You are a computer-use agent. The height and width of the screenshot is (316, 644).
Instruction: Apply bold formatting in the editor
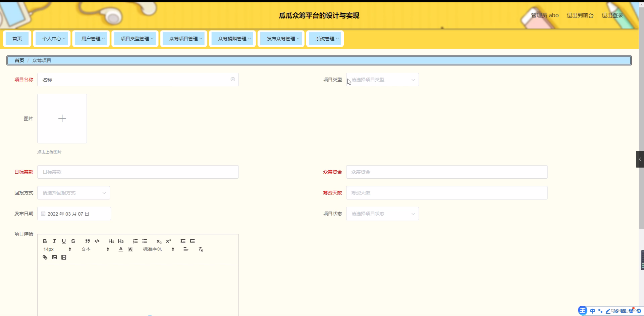pyautogui.click(x=45, y=241)
